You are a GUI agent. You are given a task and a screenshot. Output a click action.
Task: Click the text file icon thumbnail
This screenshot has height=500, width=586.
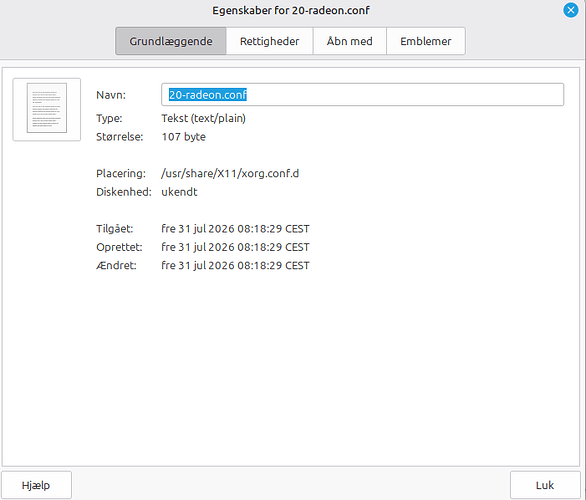[47, 109]
